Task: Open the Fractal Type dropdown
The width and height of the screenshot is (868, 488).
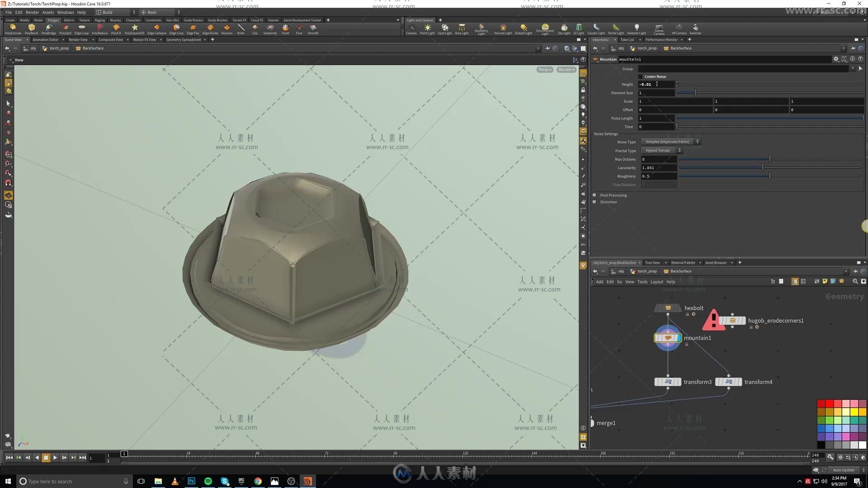Action: (661, 150)
